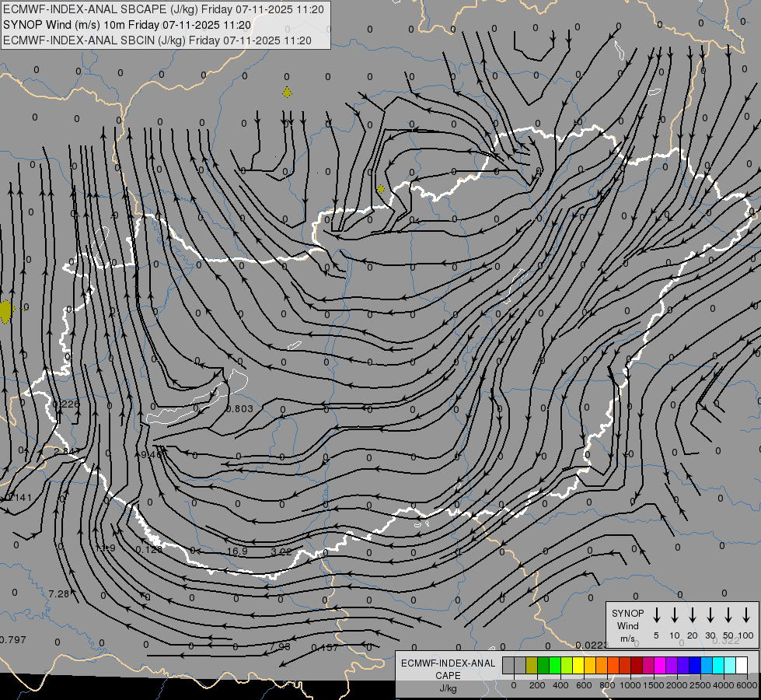Click the olive diamond marker on the northern white border
Screen dimensions: 761x700
(381, 189)
